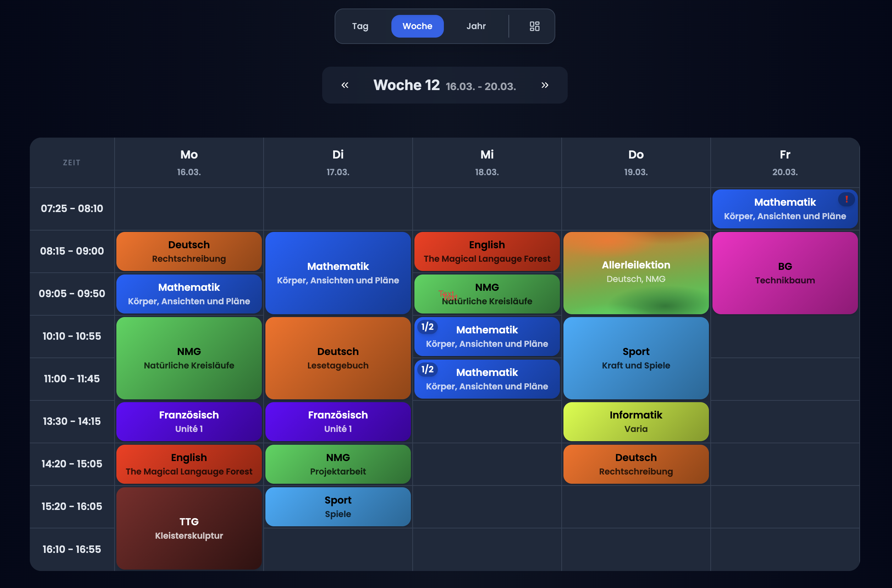The image size is (892, 588).
Task: Click the Mi 18.03. day header
Action: [x=487, y=162]
